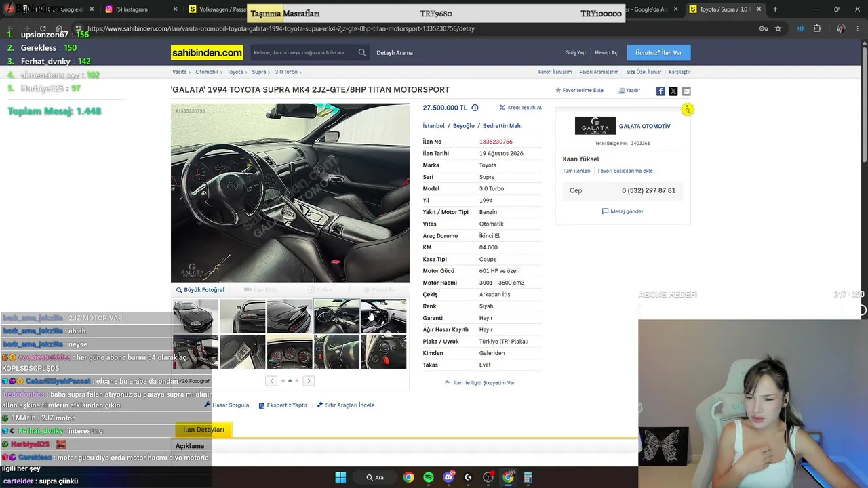Open the Giriş Yap link

pos(575,52)
